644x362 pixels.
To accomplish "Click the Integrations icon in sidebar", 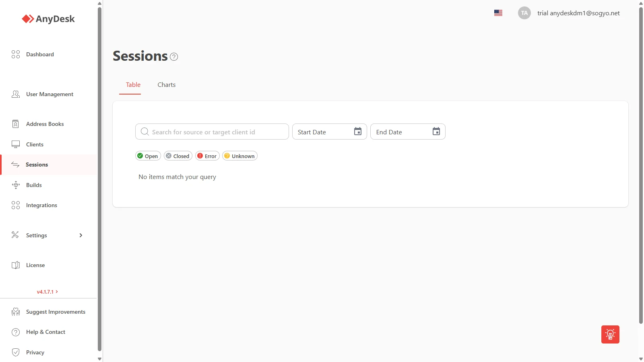I will (x=16, y=205).
